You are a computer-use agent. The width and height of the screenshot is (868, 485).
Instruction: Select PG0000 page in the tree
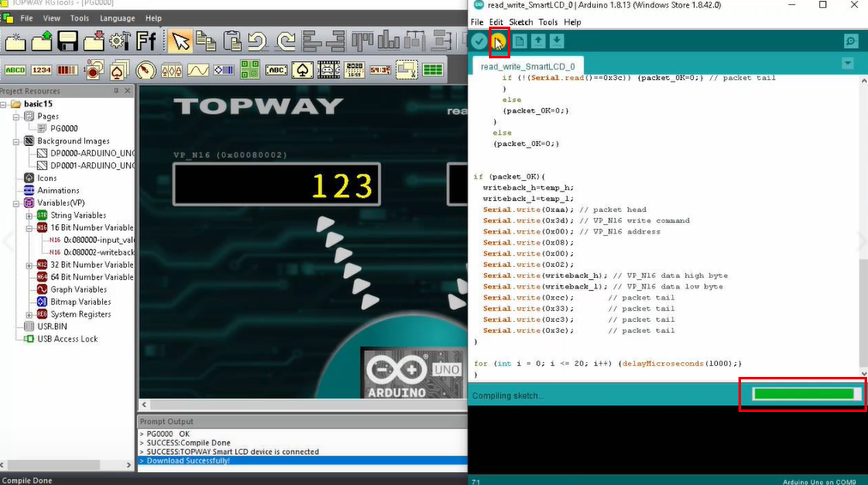tap(64, 129)
